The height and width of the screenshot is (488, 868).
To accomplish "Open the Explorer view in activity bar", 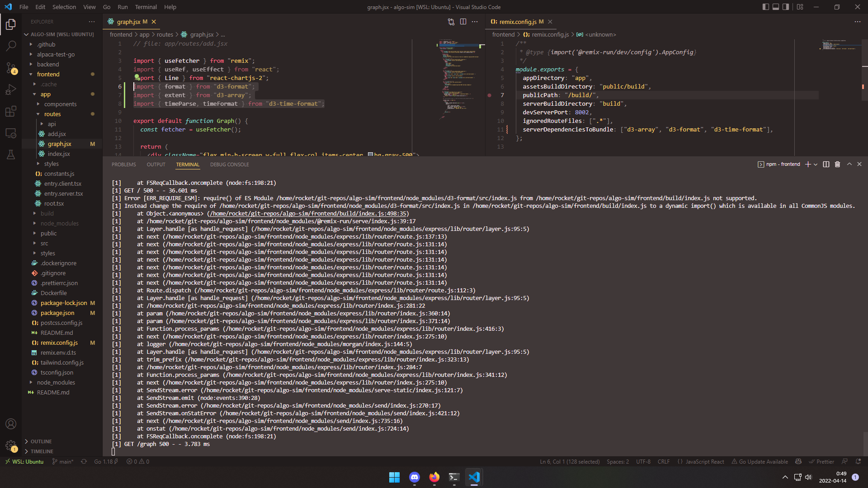I will click(x=11, y=24).
